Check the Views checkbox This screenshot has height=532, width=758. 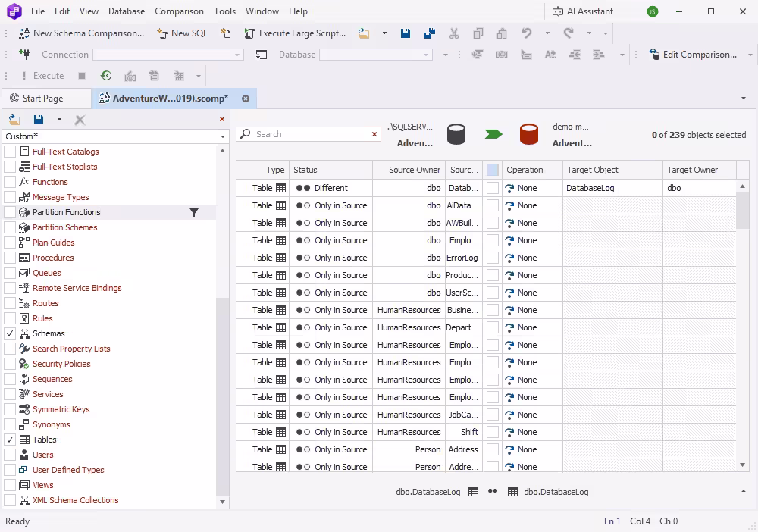point(10,485)
